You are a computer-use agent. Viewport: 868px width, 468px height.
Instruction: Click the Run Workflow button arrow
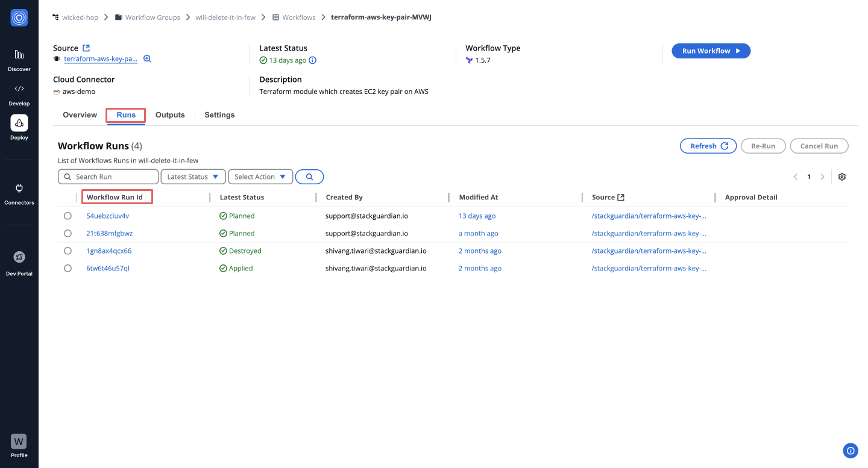coord(737,51)
